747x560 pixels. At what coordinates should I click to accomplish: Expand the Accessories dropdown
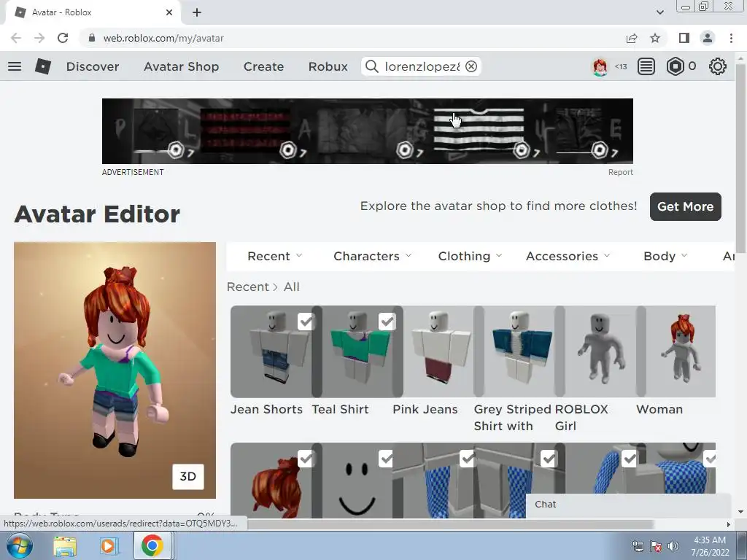568,256
